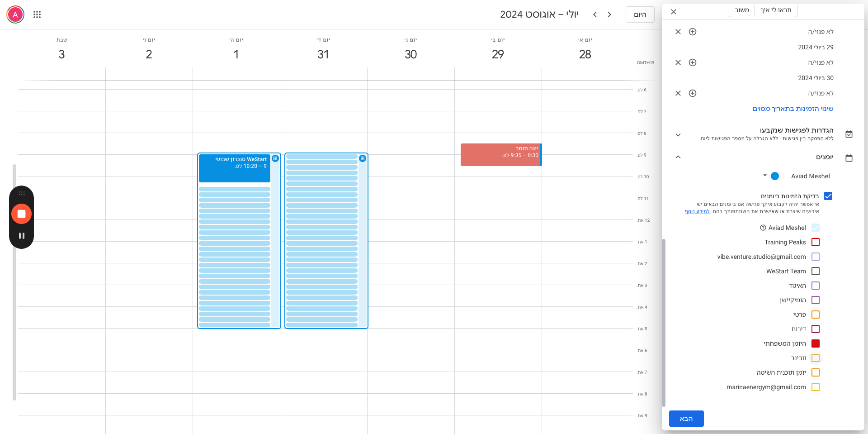Go to previous week with left chevron
The height and width of the screenshot is (434, 868).
595,14
